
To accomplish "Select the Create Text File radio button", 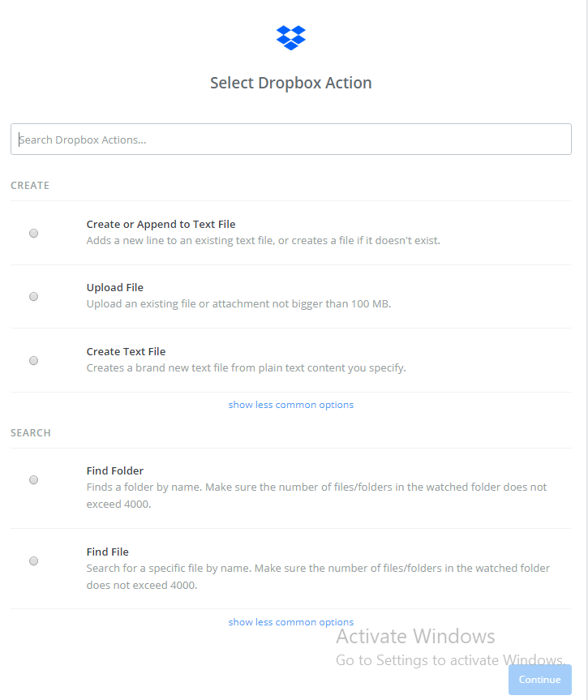I will 33,360.
